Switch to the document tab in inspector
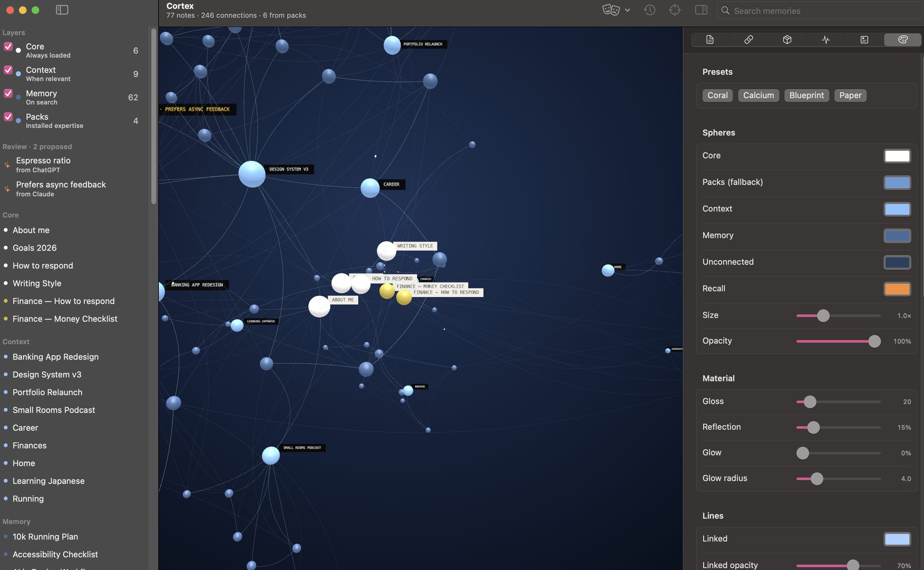The height and width of the screenshot is (570, 924). [710, 40]
